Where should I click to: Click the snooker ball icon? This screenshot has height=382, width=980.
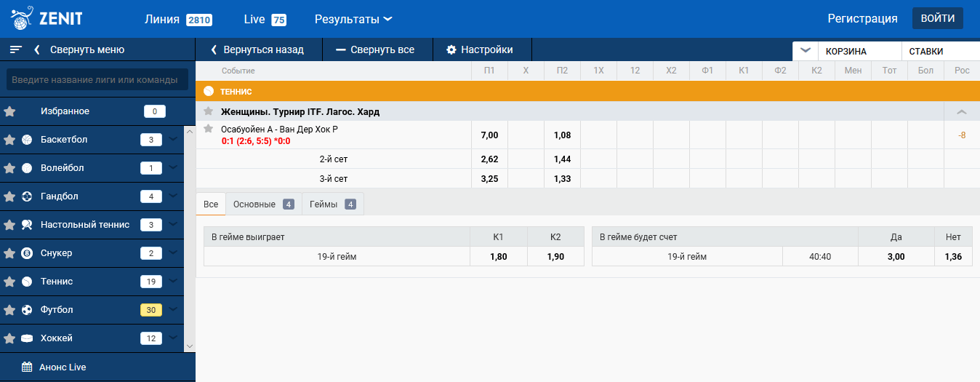27,253
